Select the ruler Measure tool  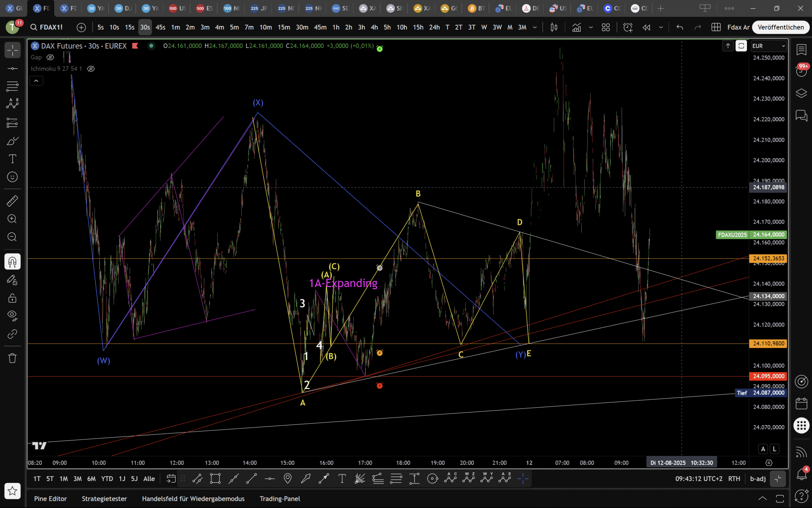[x=12, y=201]
